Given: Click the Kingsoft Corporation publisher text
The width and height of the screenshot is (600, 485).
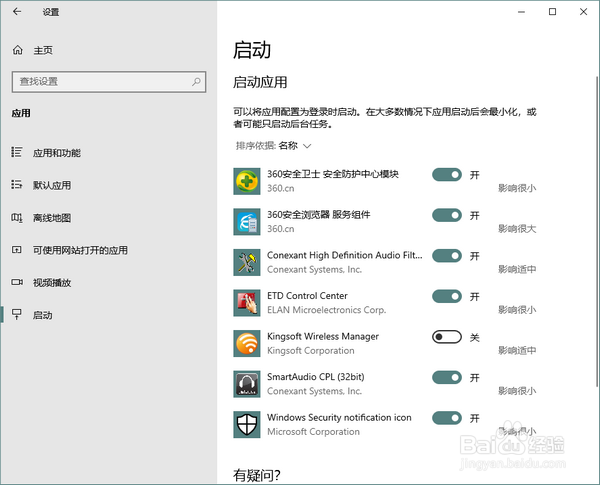Looking at the screenshot, I should click(x=311, y=350).
